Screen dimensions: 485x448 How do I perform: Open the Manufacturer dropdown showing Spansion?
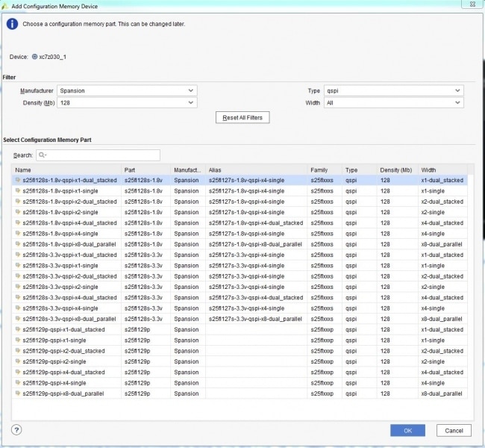[x=127, y=90]
